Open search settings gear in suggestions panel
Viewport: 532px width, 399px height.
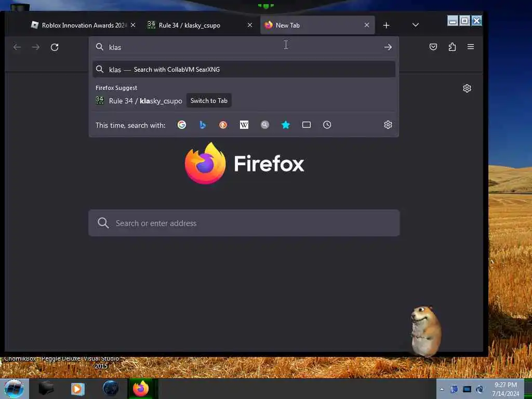388,125
